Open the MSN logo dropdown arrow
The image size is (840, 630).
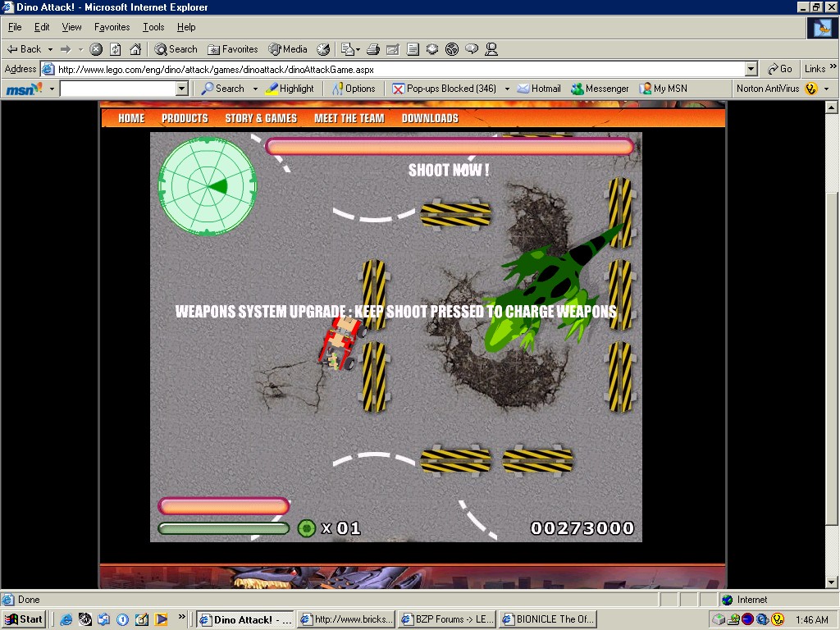(52, 89)
